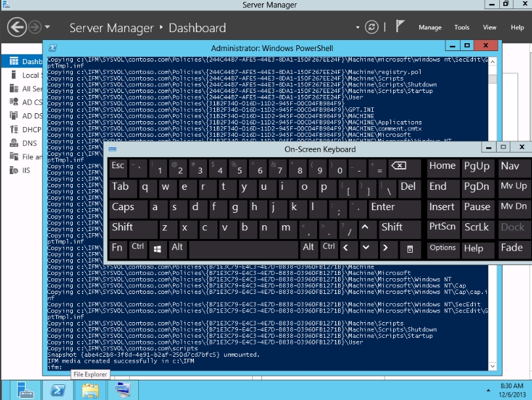Open the Tools menu

click(462, 27)
